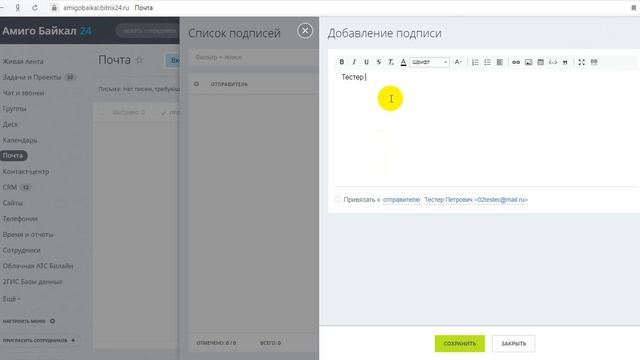Click Настроить меню gear link
The image size is (640, 360).
(x=29, y=321)
